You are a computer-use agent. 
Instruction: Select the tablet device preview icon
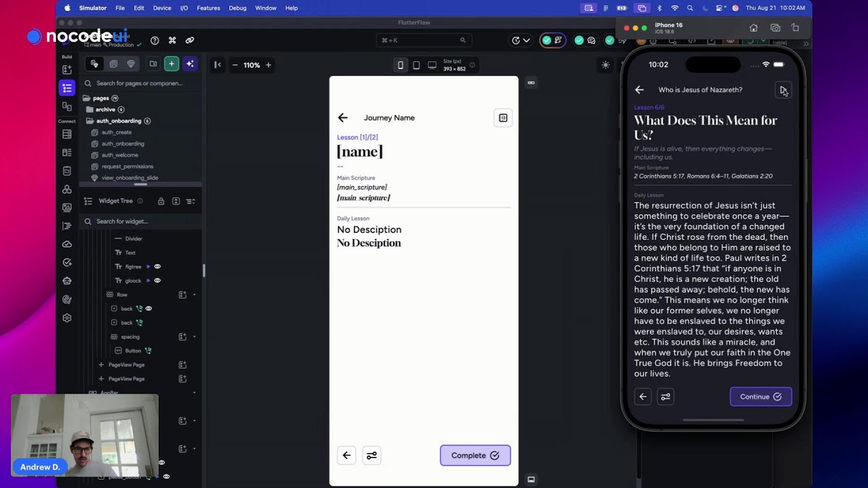pyautogui.click(x=416, y=65)
